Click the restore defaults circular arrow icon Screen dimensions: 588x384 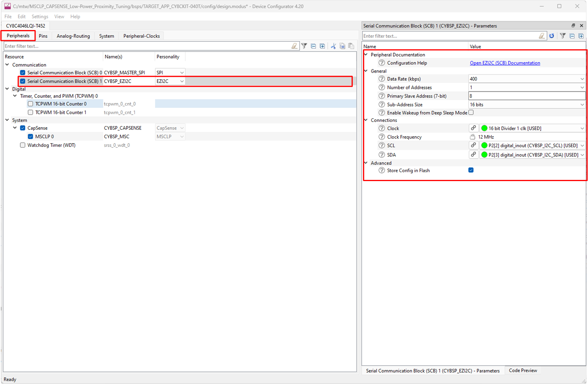point(552,36)
